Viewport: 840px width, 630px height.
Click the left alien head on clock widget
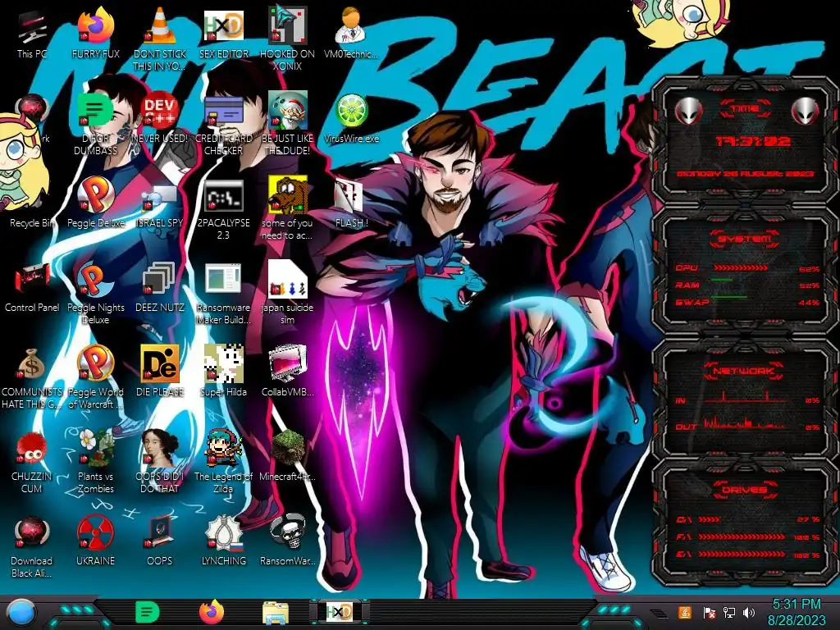tap(688, 111)
